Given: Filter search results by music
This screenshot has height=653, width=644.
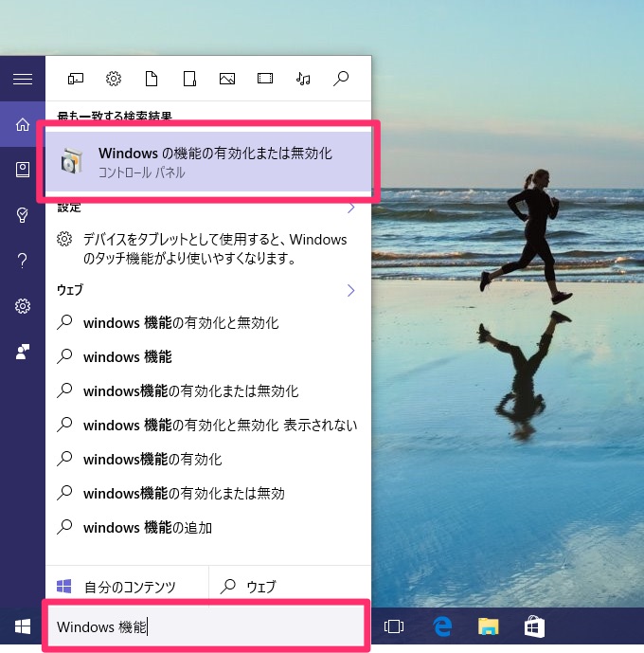Looking at the screenshot, I should tap(303, 79).
